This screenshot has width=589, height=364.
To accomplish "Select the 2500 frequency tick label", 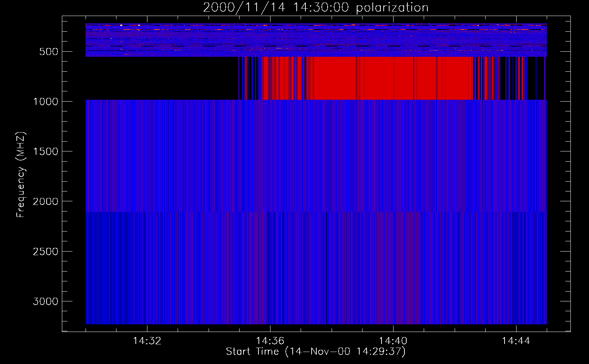I will coord(46,252).
